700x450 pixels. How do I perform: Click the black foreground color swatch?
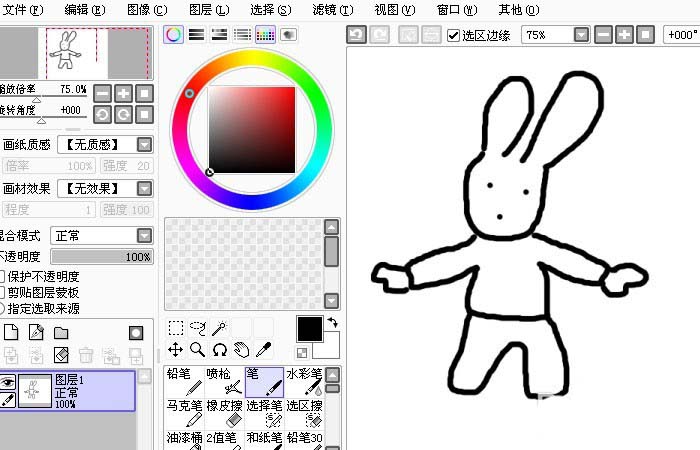click(x=309, y=328)
